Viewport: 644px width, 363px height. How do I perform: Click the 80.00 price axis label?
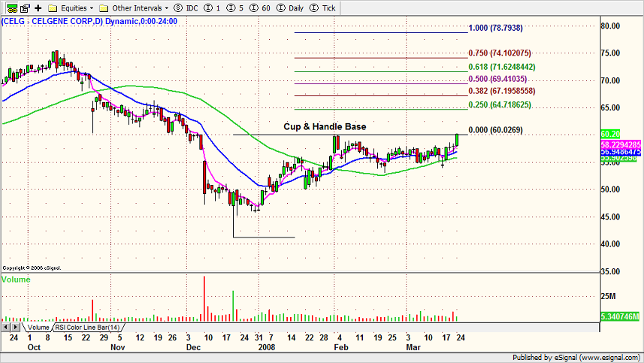coord(610,26)
